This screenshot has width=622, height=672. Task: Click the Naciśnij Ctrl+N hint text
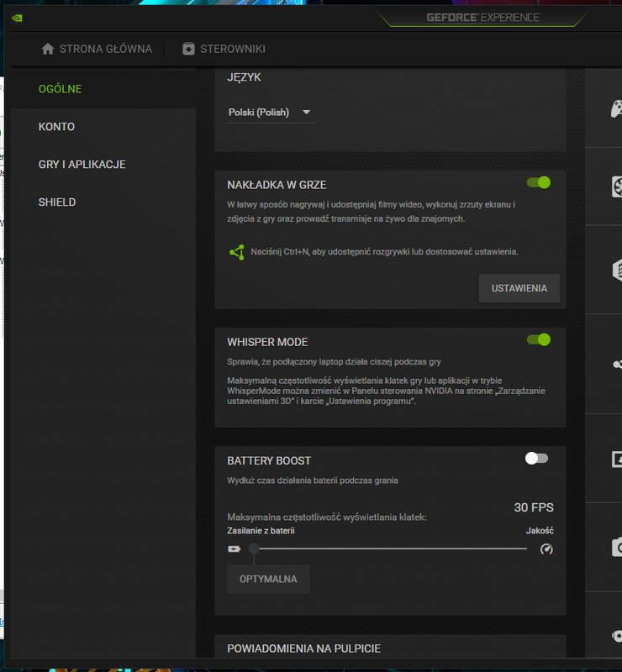384,252
